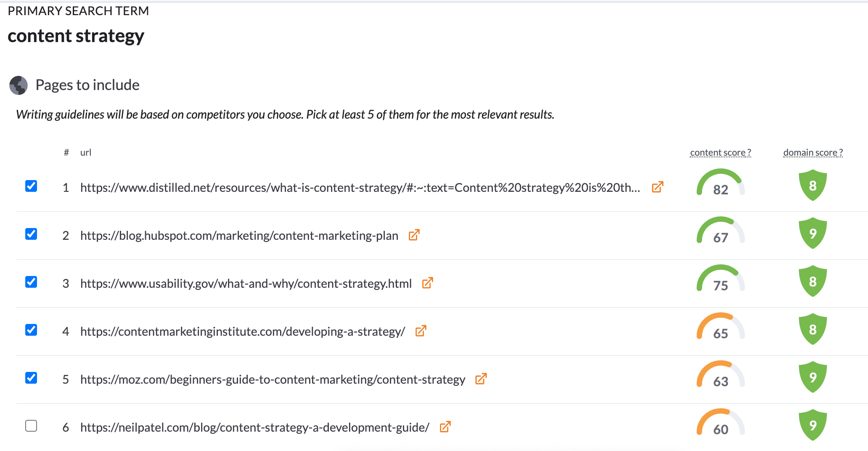Open external link icon for HubSpot URL
This screenshot has height=451, width=868.
(414, 235)
